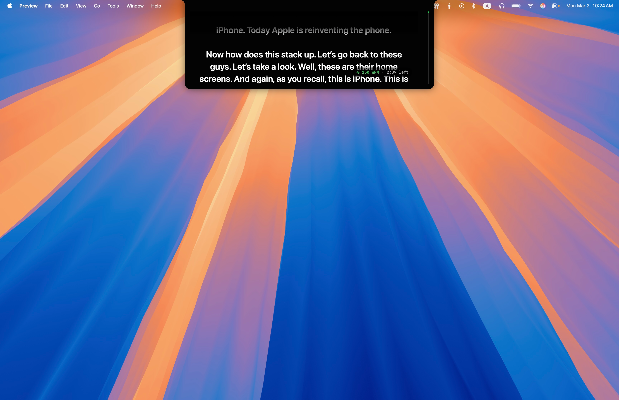
Task: Open the View menu
Action: pos(80,5)
